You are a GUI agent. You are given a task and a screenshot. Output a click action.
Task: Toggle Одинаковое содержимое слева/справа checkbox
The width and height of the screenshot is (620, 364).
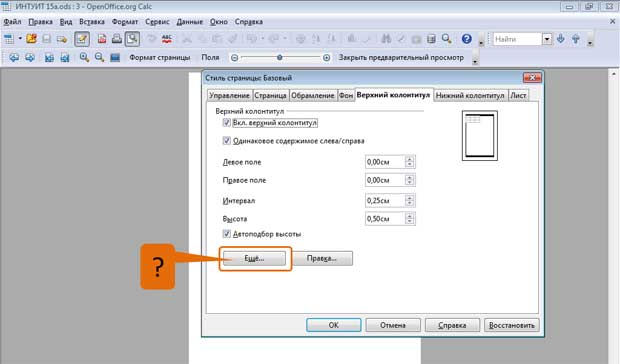[227, 141]
